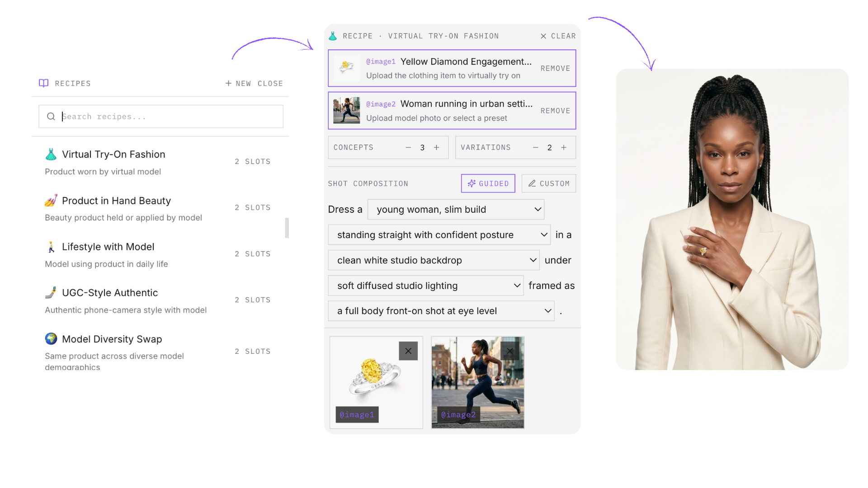868x488 pixels.
Task: Click the @image2 tag on the runner attachment
Action: (x=458, y=415)
